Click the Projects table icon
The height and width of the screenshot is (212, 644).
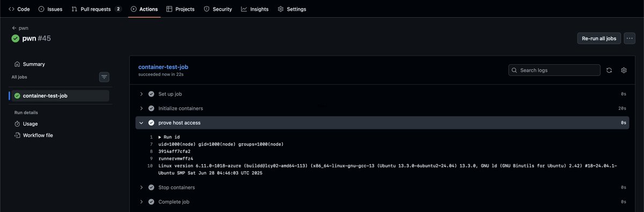coord(170,9)
